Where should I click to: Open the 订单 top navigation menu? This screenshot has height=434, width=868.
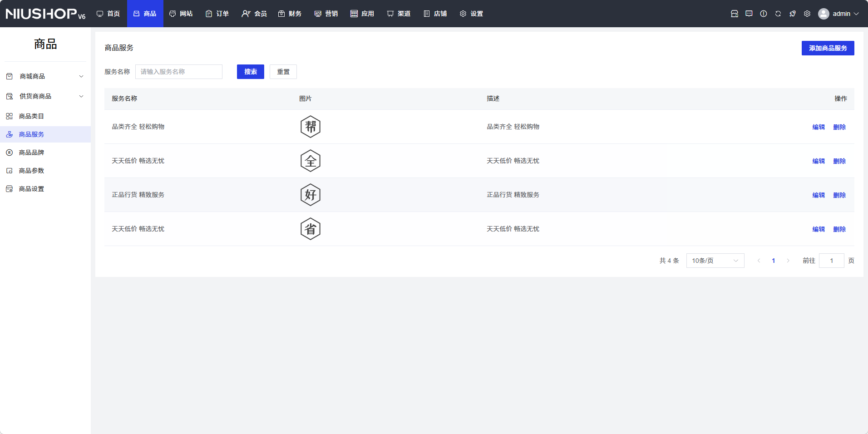click(217, 14)
